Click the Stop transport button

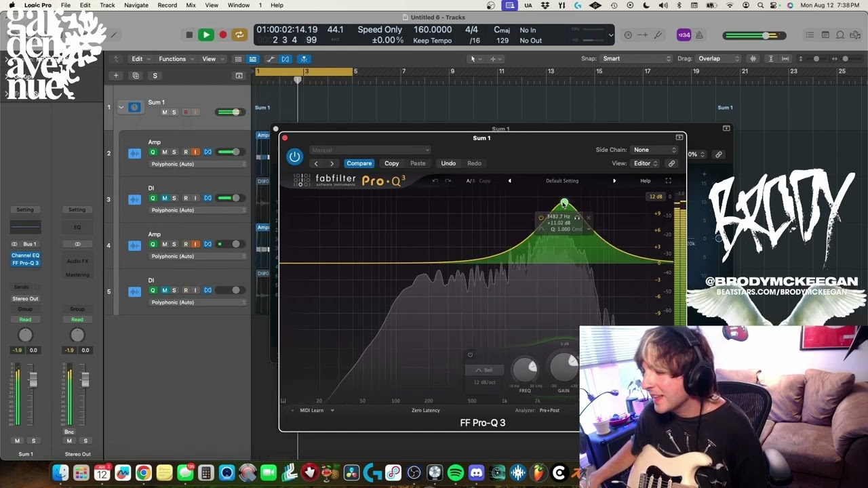[x=189, y=35]
